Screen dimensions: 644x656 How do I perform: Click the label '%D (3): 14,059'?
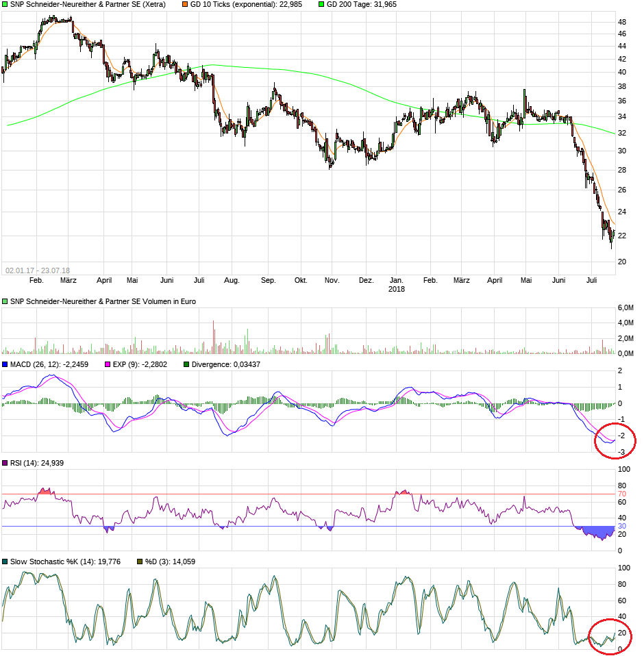coord(170,562)
